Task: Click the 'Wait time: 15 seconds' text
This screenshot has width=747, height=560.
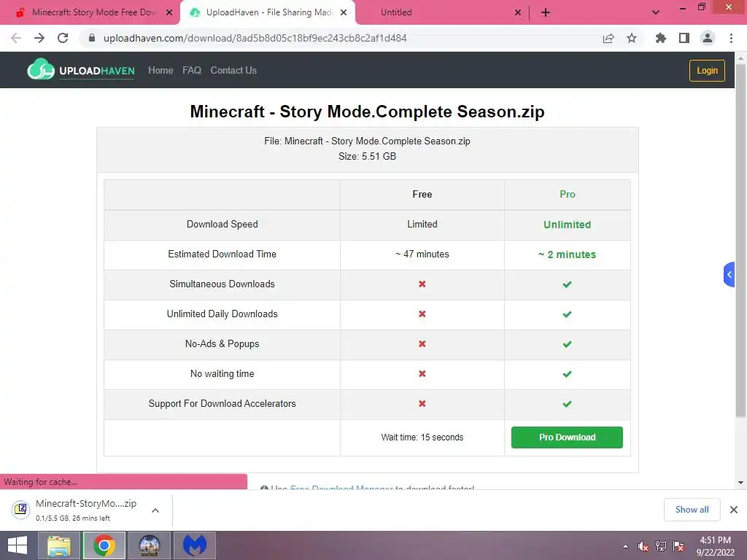Action: (x=422, y=437)
